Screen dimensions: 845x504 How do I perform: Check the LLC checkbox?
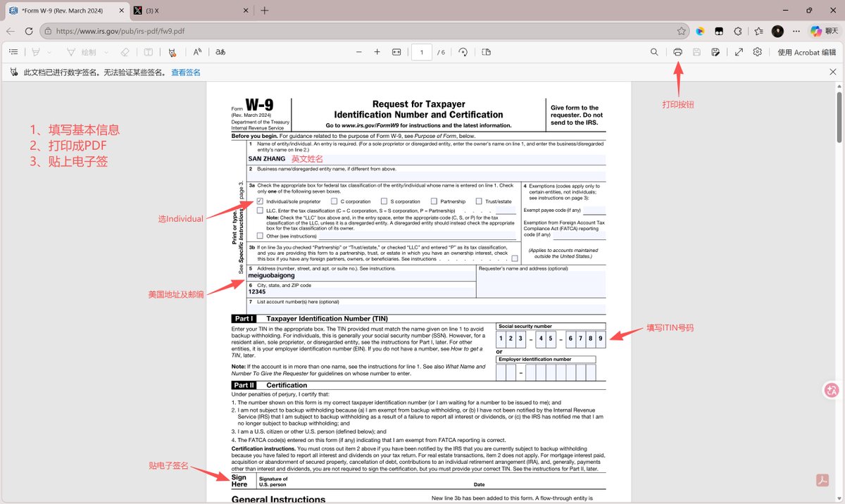261,210
